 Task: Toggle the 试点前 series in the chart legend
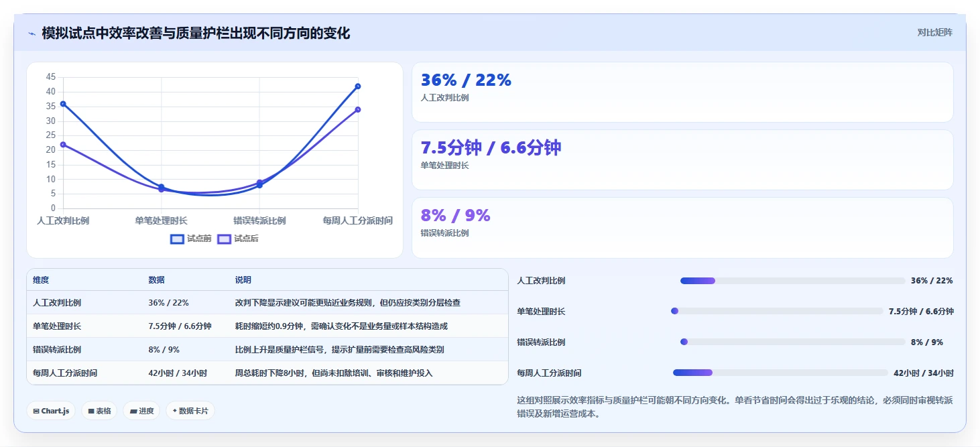(x=191, y=239)
